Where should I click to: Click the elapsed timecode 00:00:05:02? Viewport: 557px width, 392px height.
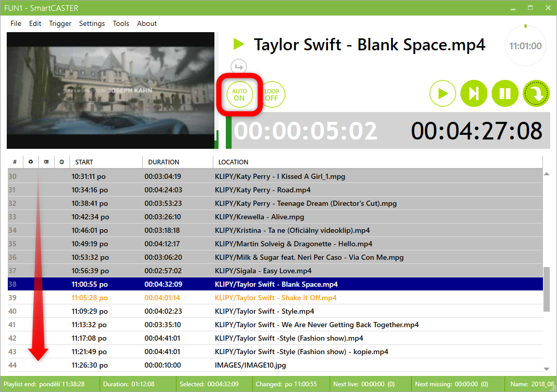[305, 131]
